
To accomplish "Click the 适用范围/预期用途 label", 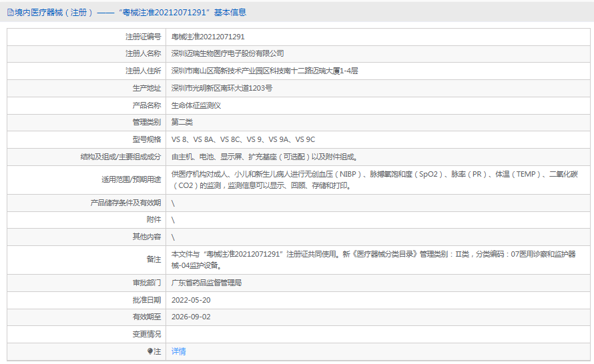I will tap(131, 180).
